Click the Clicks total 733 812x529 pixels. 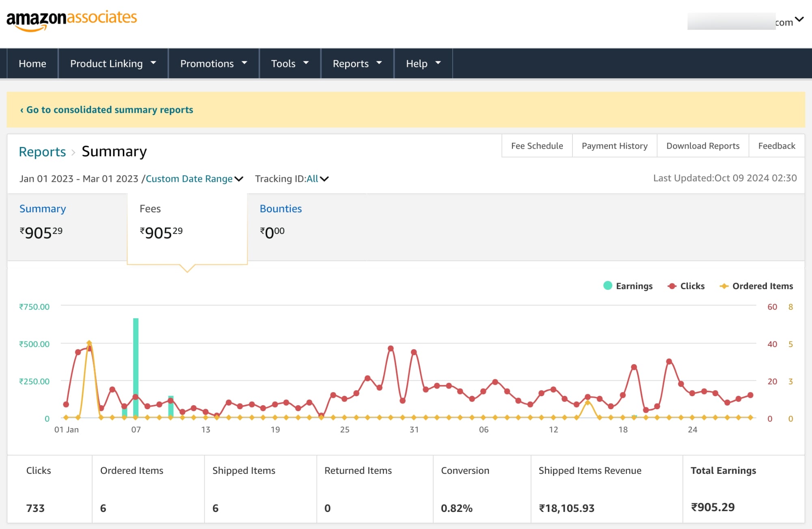pos(35,508)
